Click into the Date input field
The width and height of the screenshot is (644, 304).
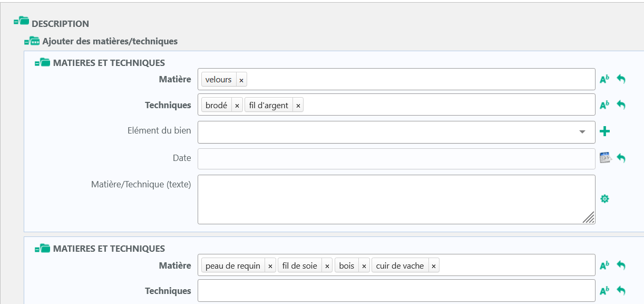click(396, 158)
